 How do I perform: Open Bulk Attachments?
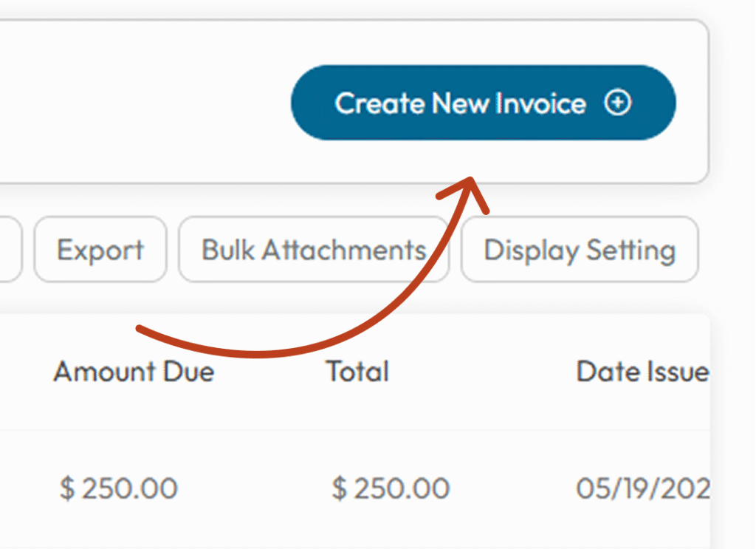pyautogui.click(x=314, y=250)
